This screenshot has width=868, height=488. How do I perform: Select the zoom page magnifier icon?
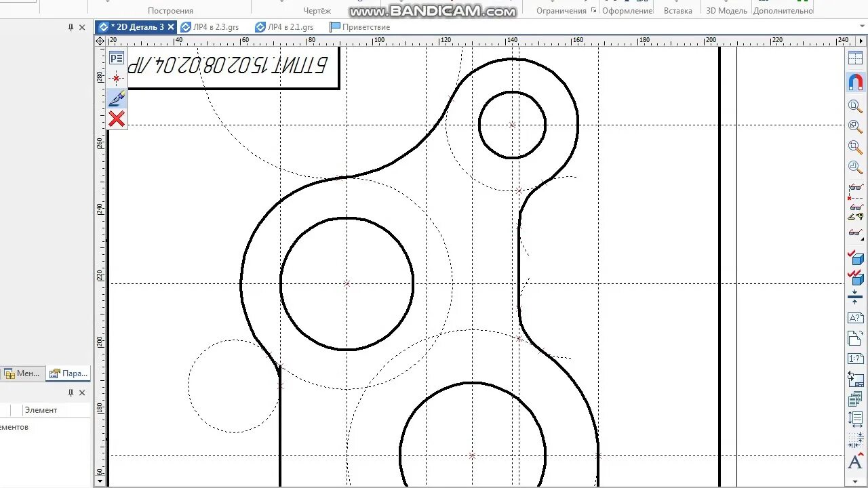pos(856,106)
